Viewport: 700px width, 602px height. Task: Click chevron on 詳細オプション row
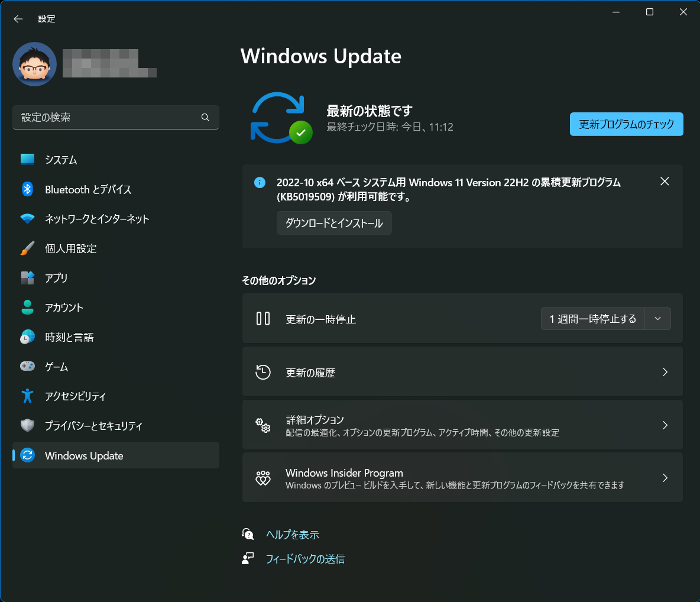point(665,425)
